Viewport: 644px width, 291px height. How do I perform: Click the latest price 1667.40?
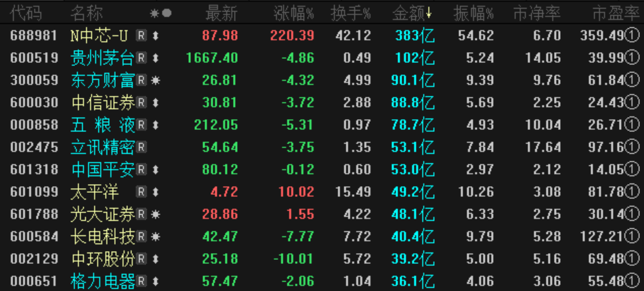point(212,58)
